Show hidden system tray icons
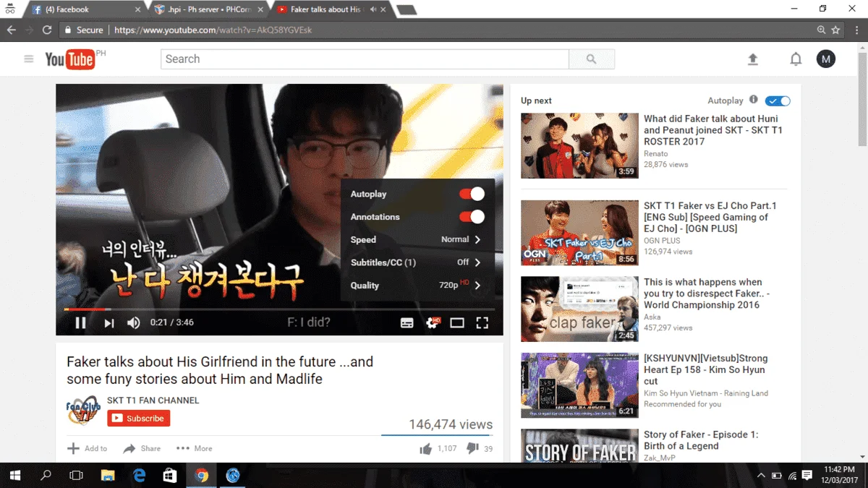This screenshot has height=488, width=868. 761,475
